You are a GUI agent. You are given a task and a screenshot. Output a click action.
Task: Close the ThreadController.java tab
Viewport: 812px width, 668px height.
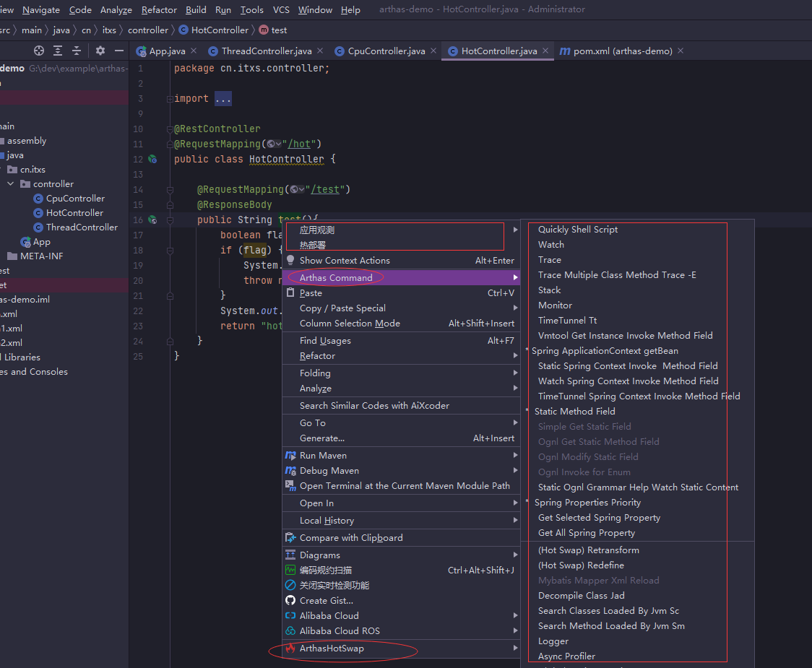320,51
